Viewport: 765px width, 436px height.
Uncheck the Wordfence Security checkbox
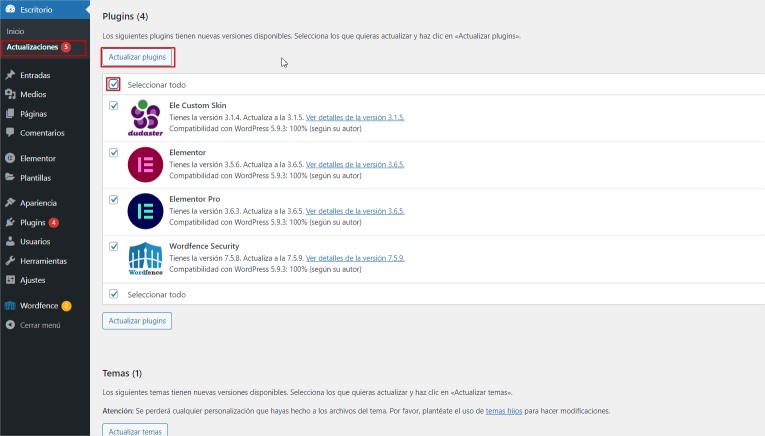[114, 246]
